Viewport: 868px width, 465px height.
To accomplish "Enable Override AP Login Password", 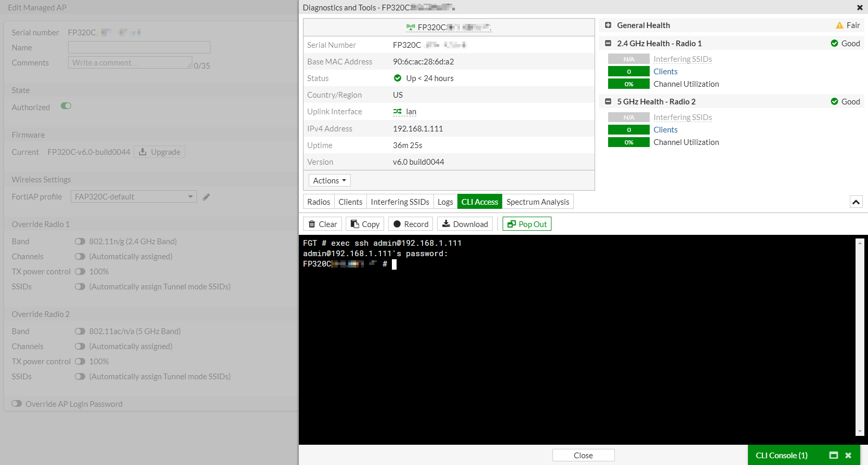I will pos(17,404).
